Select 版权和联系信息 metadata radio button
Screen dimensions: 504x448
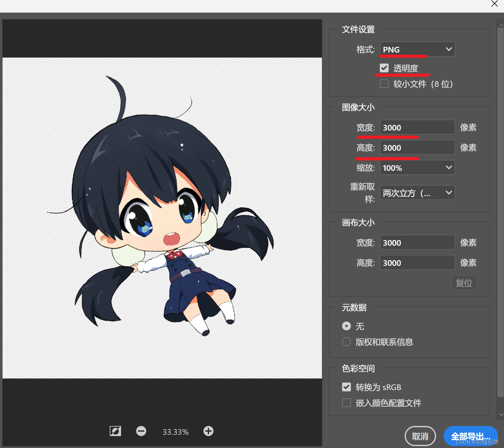pyautogui.click(x=346, y=342)
